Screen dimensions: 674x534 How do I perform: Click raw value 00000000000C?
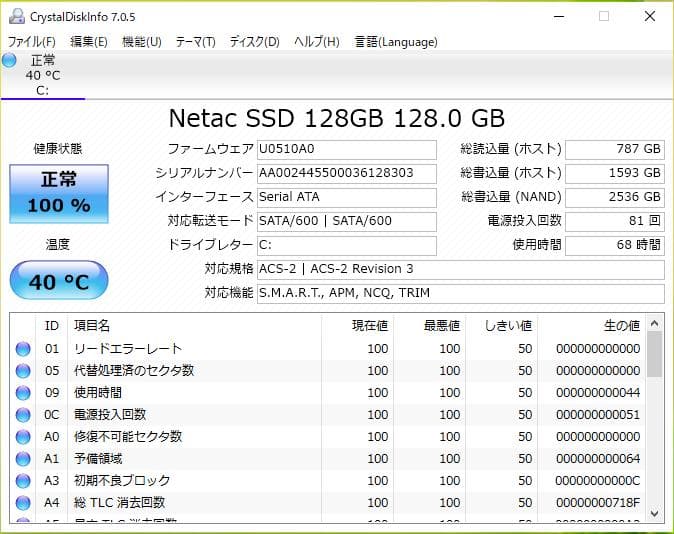pyautogui.click(x=598, y=481)
